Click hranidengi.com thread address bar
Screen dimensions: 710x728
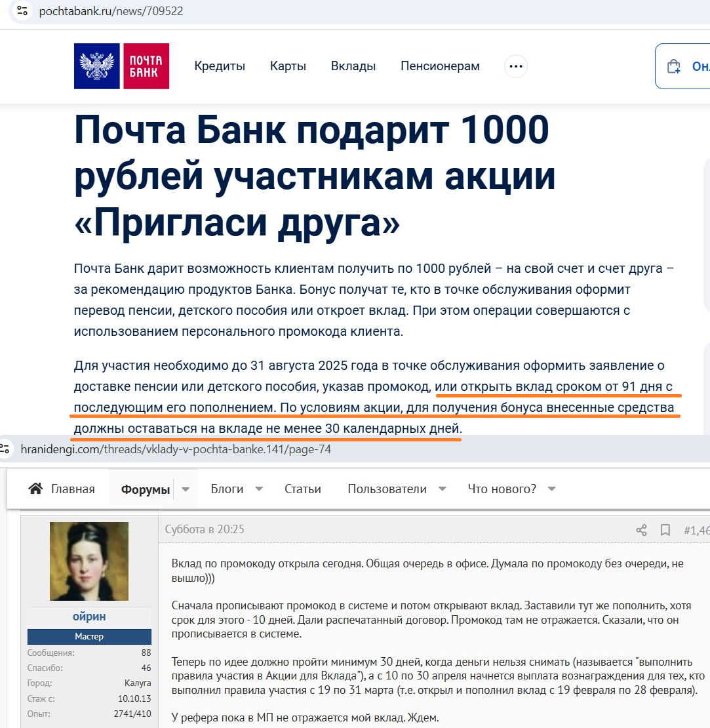pyautogui.click(x=176, y=449)
